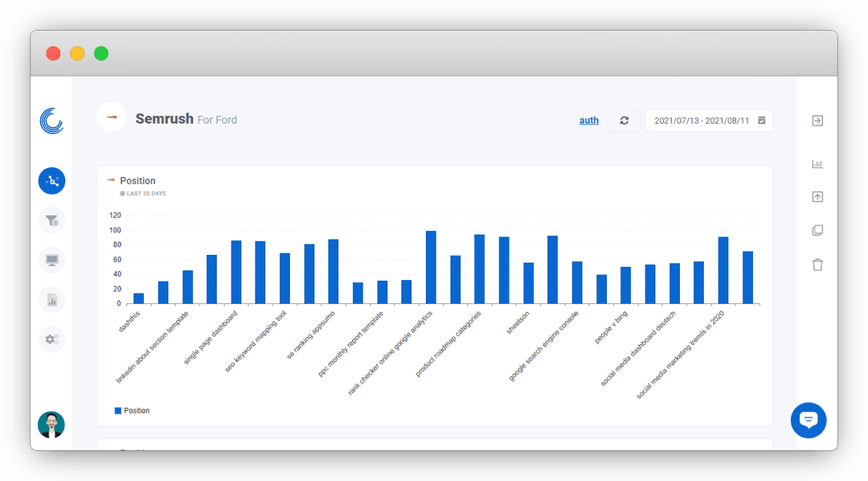Click the rank checker online google analytics bar
This screenshot has height=481, width=868.
point(431,267)
